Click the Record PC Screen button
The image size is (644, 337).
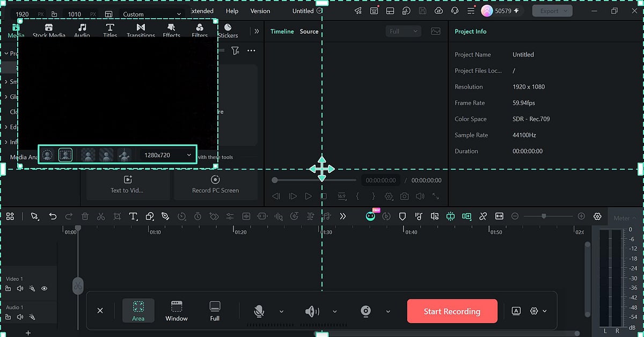[x=215, y=184]
